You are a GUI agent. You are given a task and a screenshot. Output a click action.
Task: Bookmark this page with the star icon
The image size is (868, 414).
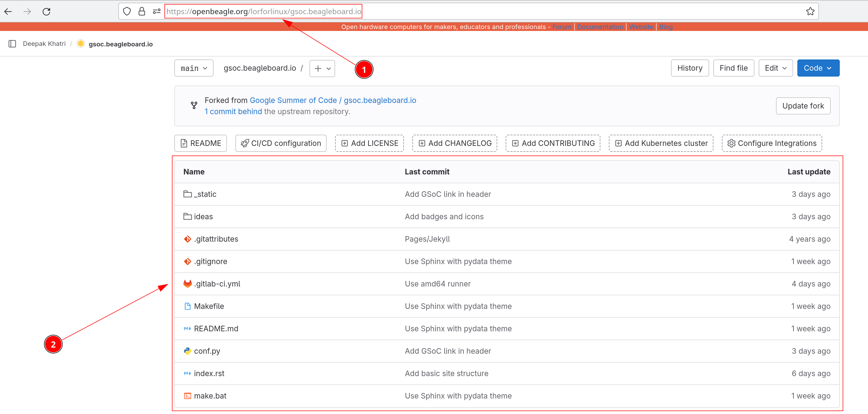coord(810,11)
